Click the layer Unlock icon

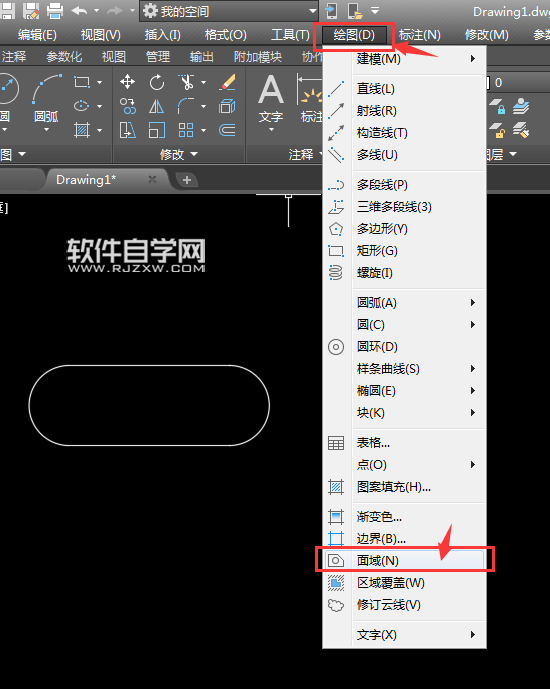[x=497, y=130]
